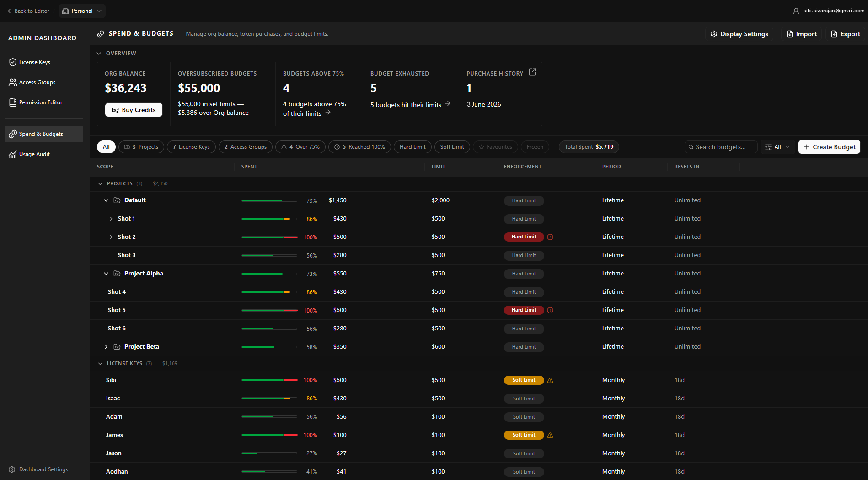
Task: Click the Purchase History external link icon
Action: pyautogui.click(x=532, y=72)
